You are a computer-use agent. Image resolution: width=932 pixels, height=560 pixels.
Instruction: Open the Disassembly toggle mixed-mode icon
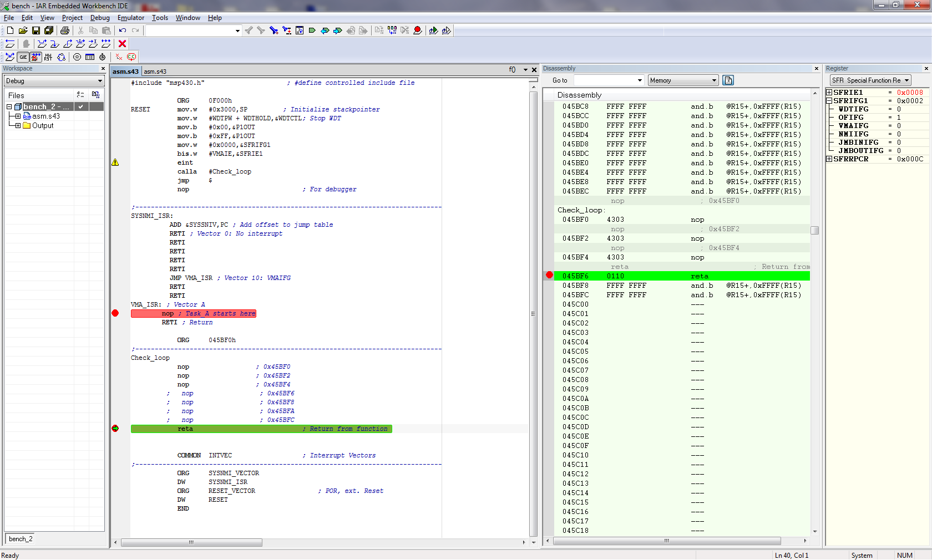728,80
